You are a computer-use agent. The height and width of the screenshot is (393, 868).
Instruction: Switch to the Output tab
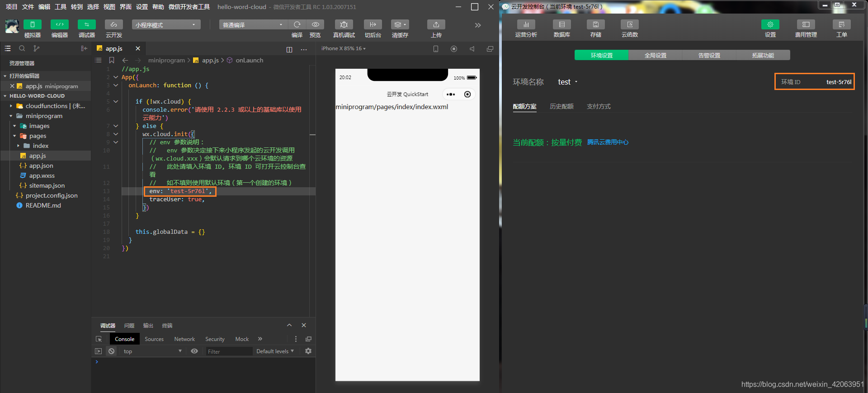point(148,326)
